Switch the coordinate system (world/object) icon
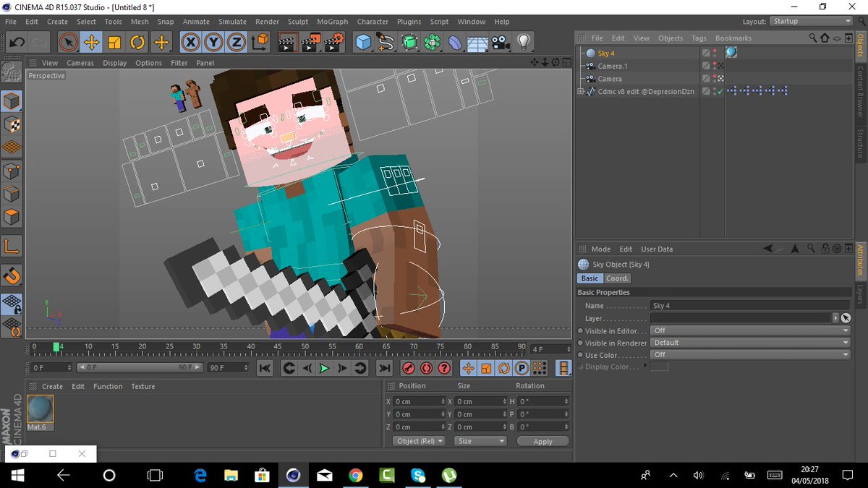868x488 pixels. [x=260, y=42]
